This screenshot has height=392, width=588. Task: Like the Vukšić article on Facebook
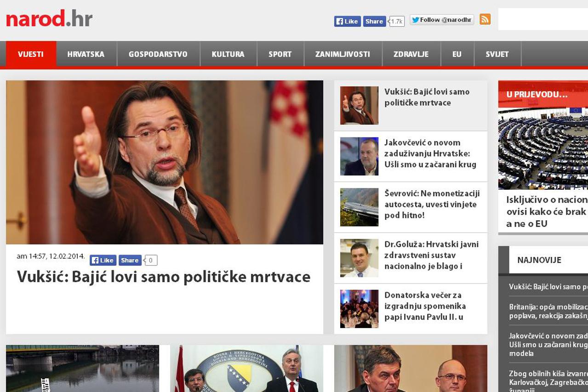coord(103,260)
